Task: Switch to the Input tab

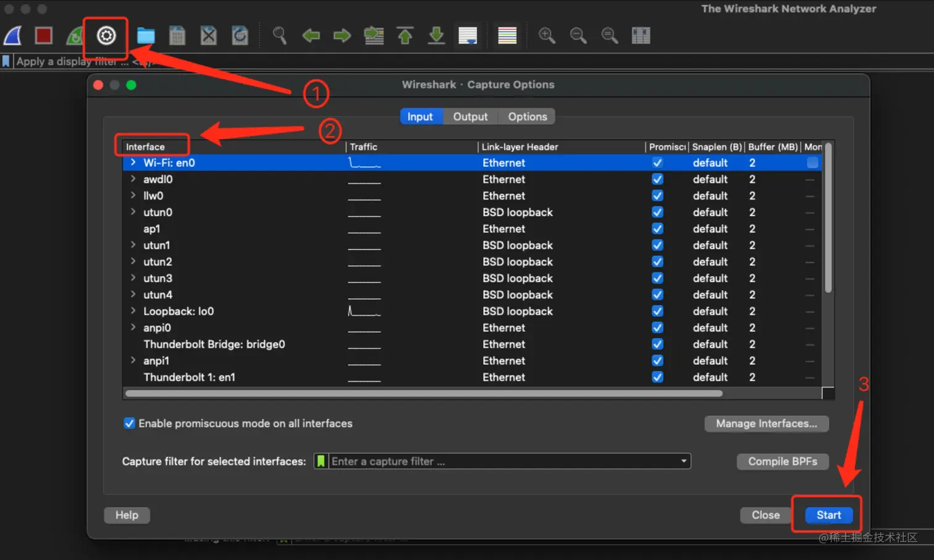Action: pyautogui.click(x=420, y=117)
